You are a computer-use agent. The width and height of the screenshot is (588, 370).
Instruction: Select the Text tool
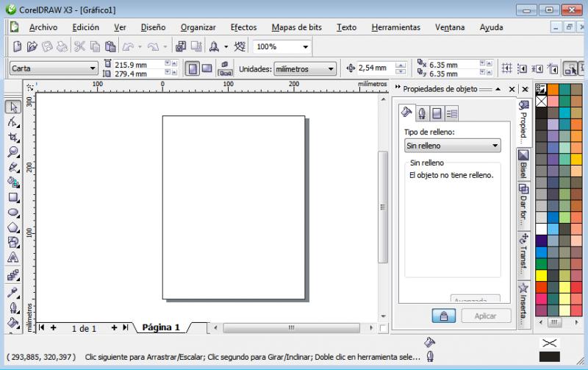(12, 257)
